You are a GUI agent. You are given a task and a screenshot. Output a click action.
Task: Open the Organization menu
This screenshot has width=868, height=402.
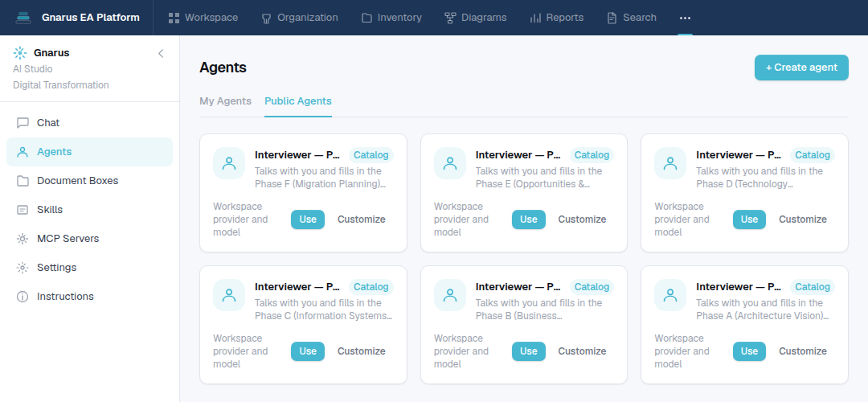(300, 18)
